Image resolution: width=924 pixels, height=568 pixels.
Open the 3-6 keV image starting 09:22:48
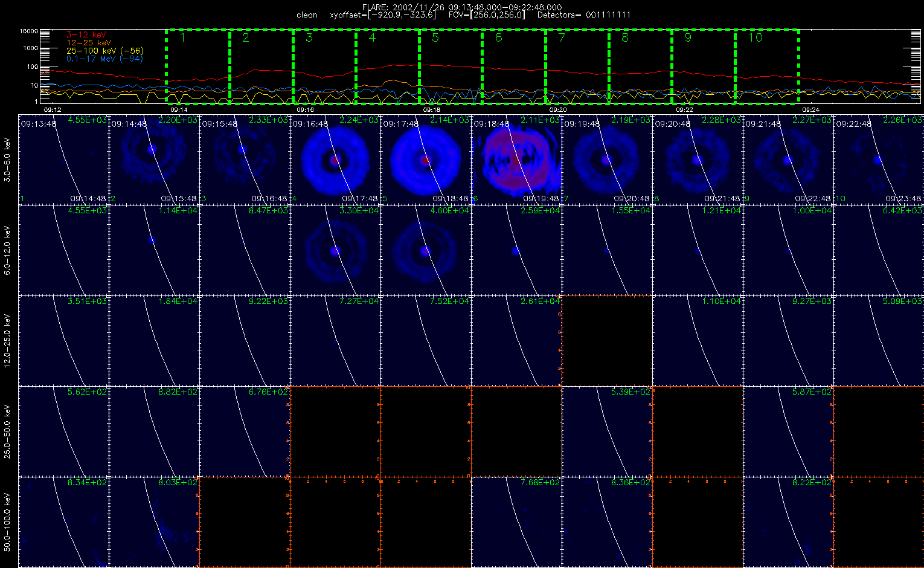pyautogui.click(x=879, y=160)
